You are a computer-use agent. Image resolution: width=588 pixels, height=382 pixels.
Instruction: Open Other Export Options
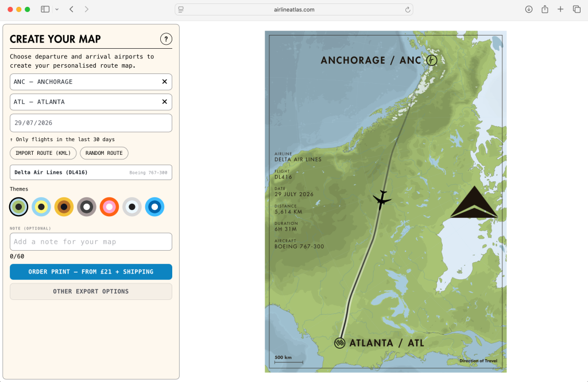91,291
